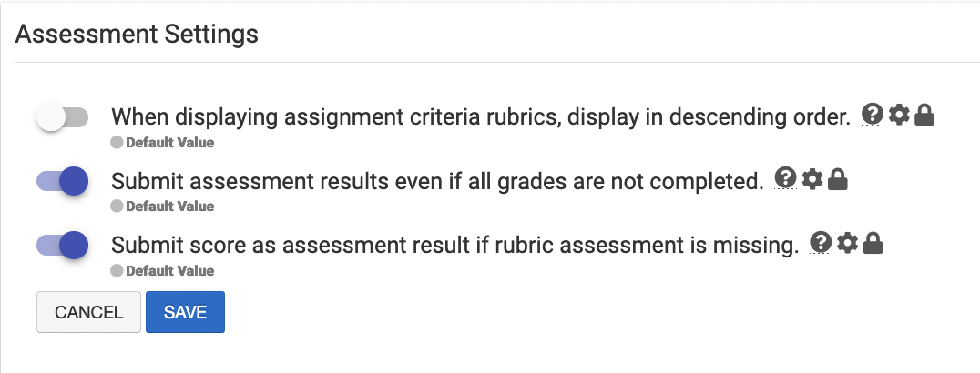The width and height of the screenshot is (980, 373).
Task: Open help for grades not completed setting
Action: [x=785, y=178]
